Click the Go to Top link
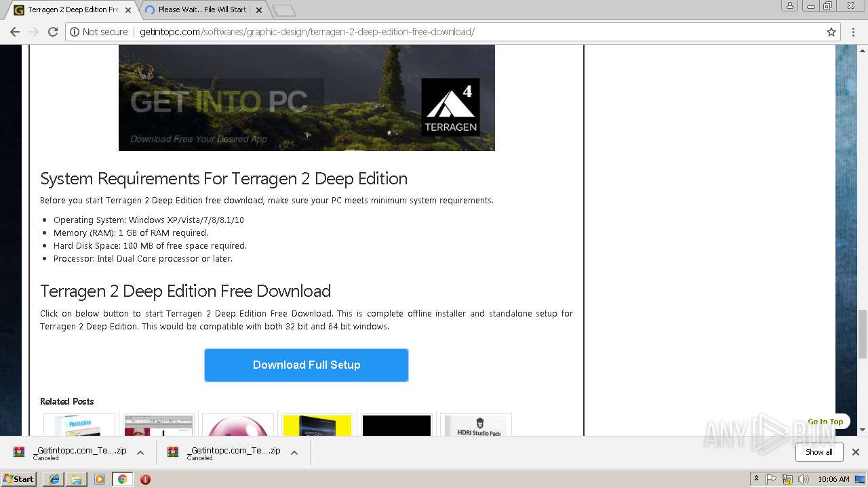 click(x=825, y=422)
